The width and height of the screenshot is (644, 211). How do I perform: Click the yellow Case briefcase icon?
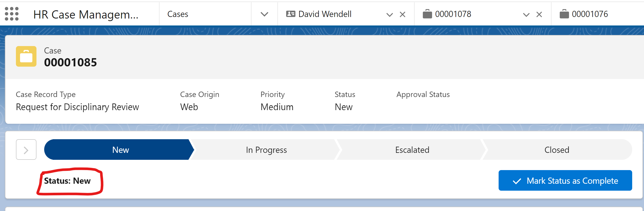coord(26,56)
